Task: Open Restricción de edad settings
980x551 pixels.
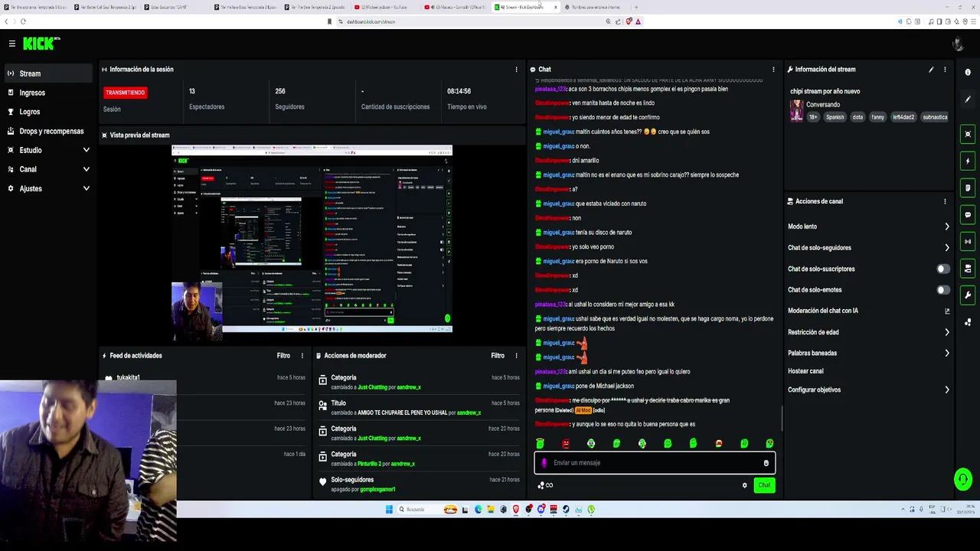Action: click(x=869, y=332)
